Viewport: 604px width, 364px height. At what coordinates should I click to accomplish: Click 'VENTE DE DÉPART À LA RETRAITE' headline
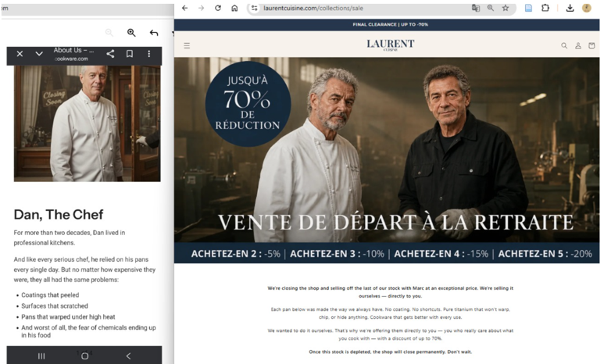tap(395, 223)
